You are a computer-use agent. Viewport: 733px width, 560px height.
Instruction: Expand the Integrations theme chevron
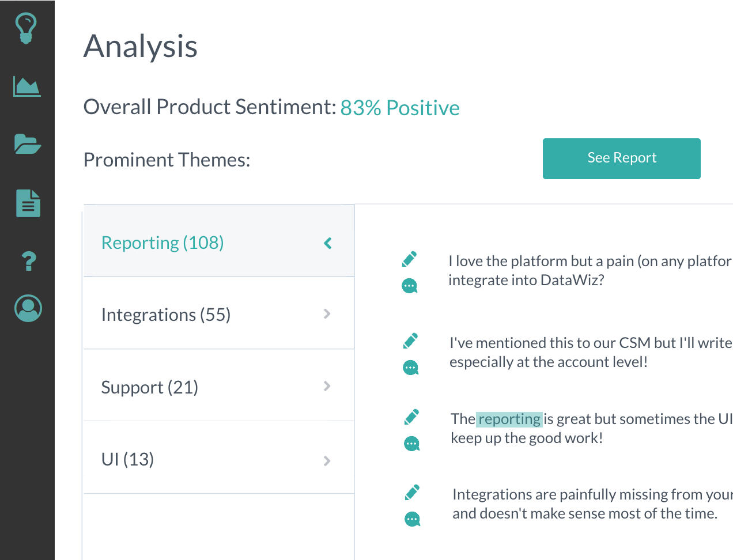[x=327, y=314]
